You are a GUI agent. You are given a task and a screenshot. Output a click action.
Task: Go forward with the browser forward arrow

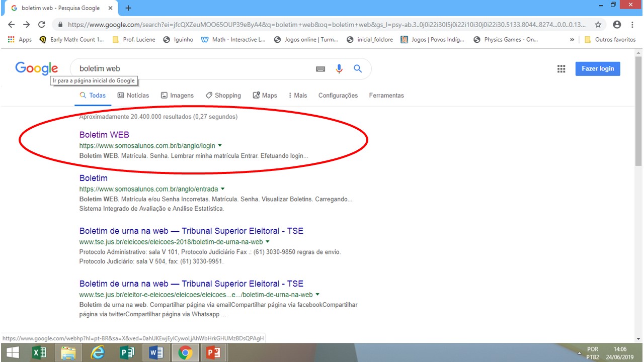26,24
